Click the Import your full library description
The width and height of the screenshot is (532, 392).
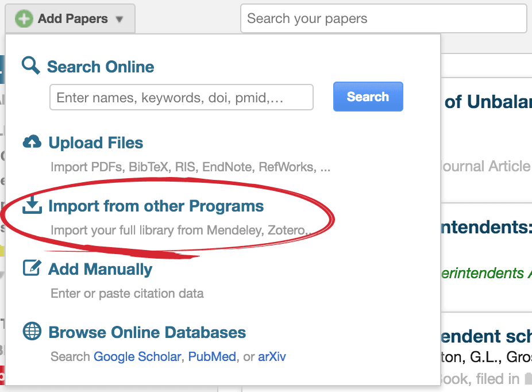coord(181,230)
